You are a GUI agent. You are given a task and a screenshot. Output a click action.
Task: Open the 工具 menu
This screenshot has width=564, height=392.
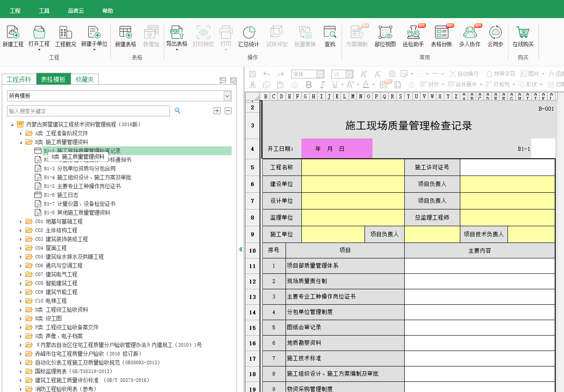[x=44, y=11]
